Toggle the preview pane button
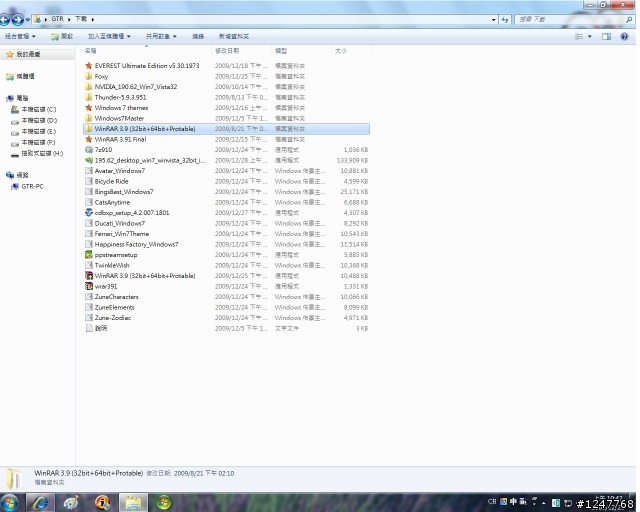This screenshot has height=512, width=640. pyautogui.click(x=606, y=37)
